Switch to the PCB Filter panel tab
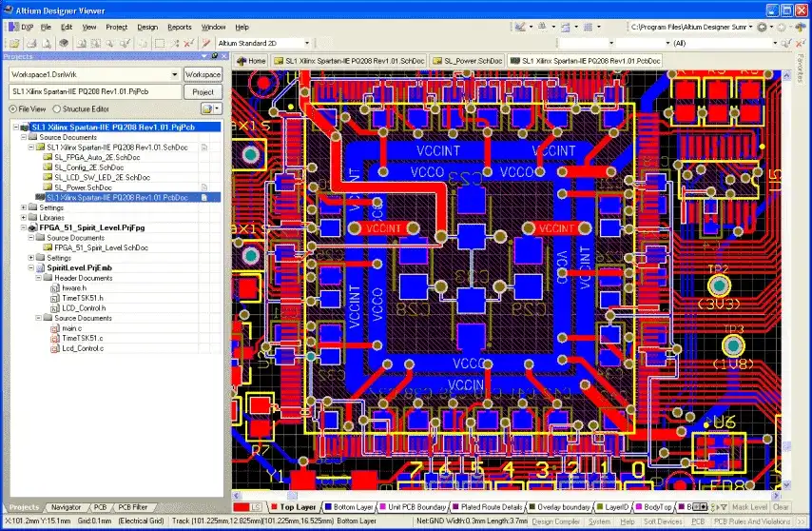Image resolution: width=812 pixels, height=531 pixels. 132,507
